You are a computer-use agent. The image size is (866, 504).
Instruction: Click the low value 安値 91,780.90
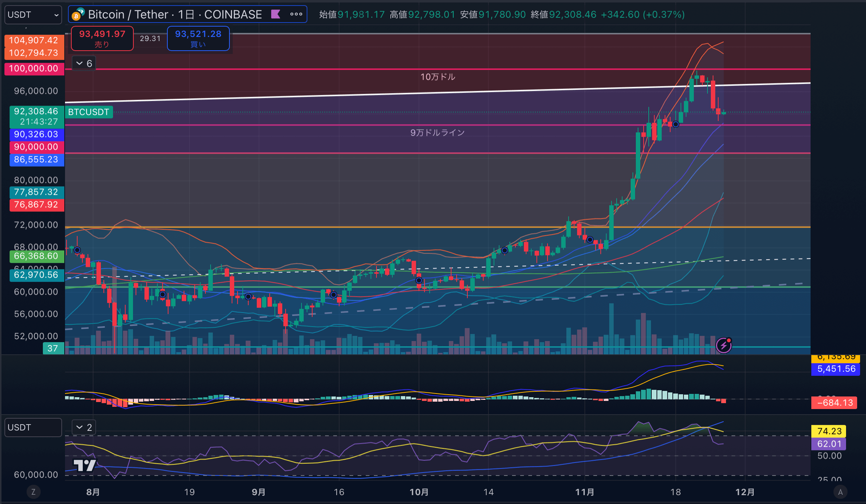click(493, 14)
